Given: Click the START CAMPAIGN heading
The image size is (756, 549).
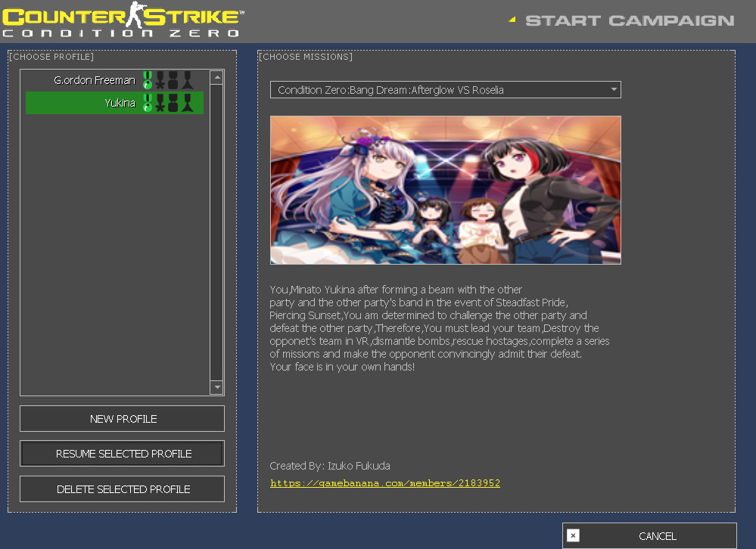Looking at the screenshot, I should click(630, 20).
